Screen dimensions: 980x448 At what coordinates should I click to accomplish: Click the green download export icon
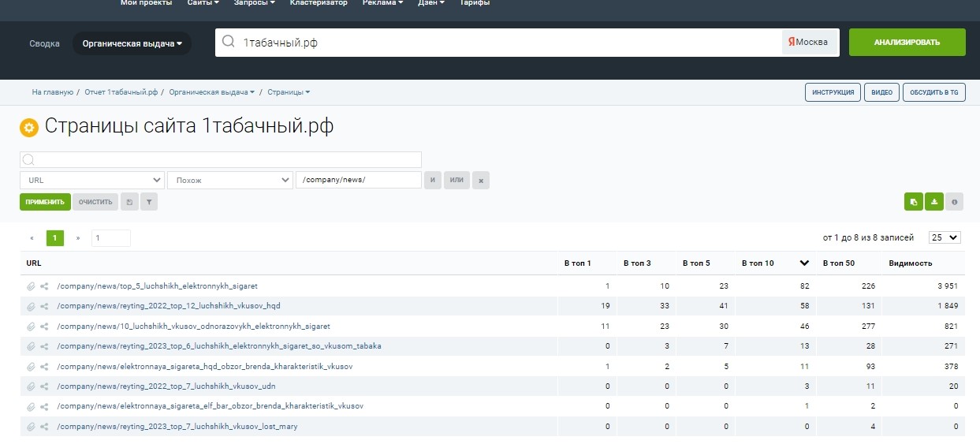(934, 202)
